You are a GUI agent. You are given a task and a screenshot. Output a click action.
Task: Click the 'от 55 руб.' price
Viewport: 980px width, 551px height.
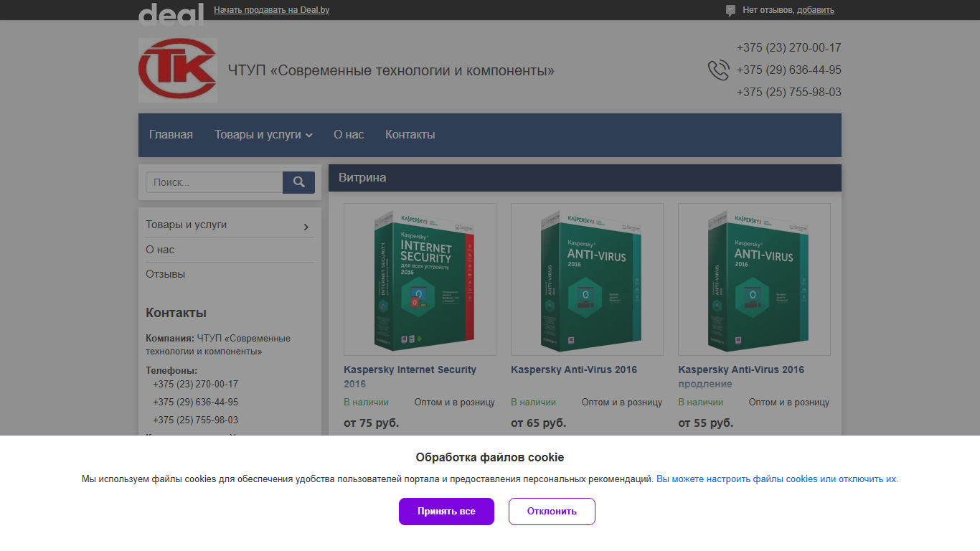tap(705, 423)
